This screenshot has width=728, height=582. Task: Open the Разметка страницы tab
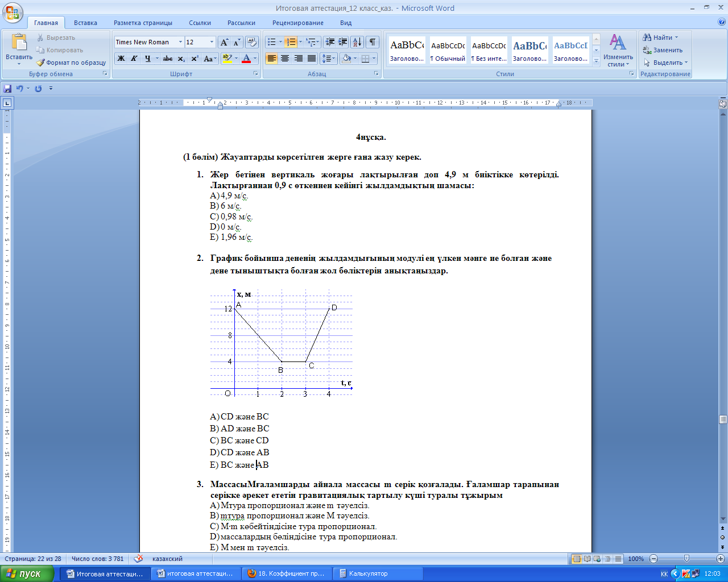click(143, 23)
